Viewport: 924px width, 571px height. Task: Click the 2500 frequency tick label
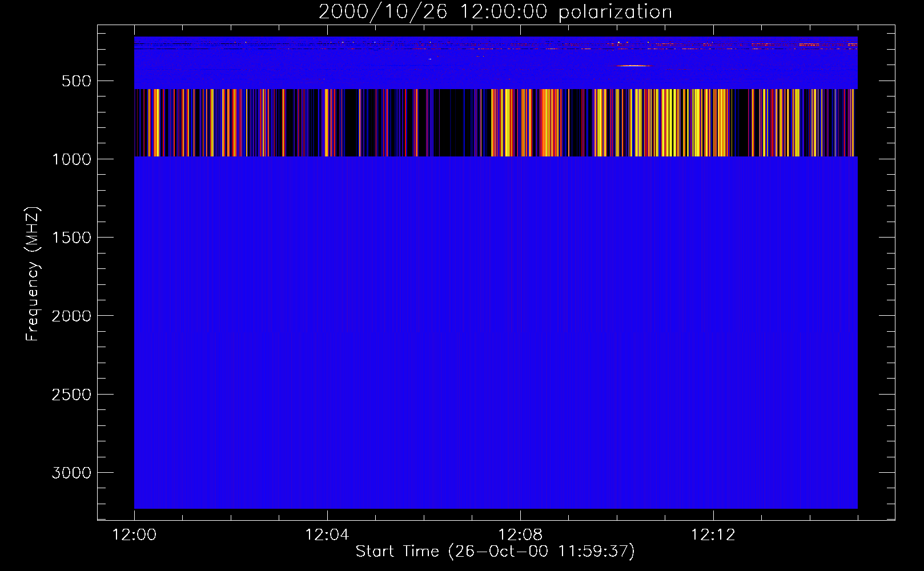71,395
